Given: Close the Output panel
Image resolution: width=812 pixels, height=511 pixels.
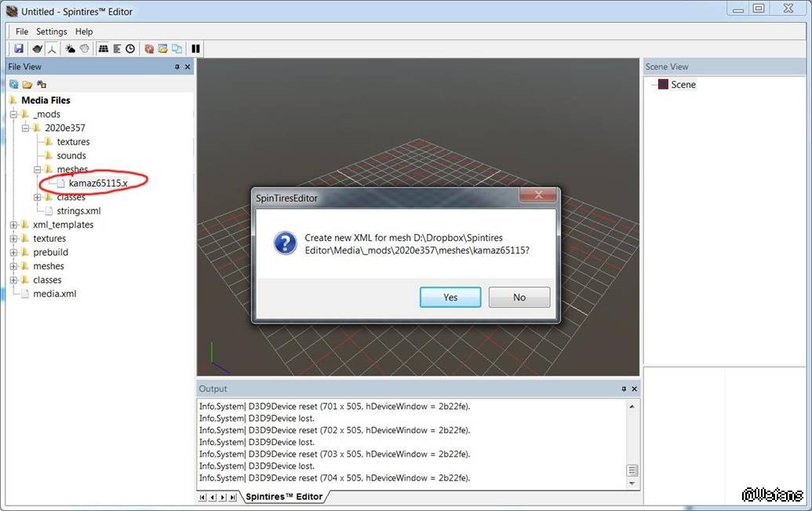Looking at the screenshot, I should point(635,389).
